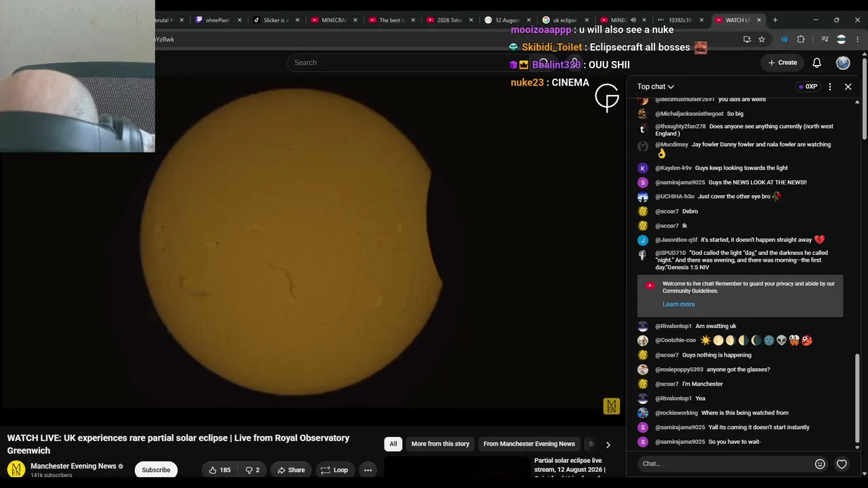Click the MEN logo watermark on video
This screenshot has width=868, height=488.
click(611, 406)
